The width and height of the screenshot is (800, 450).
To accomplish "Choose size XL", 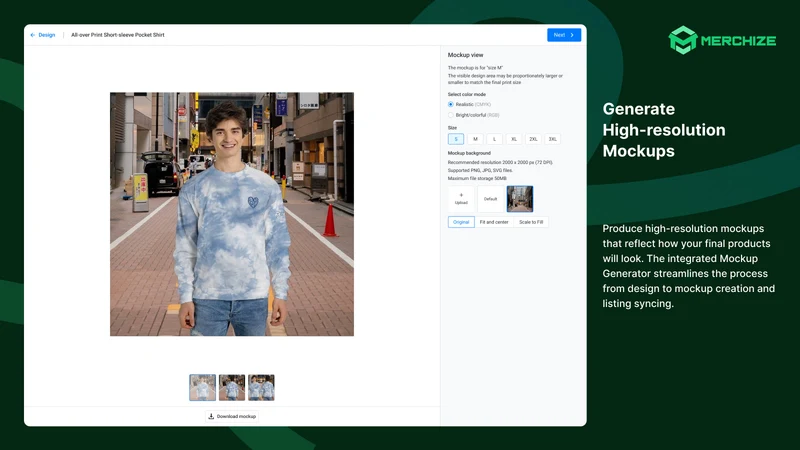I will coord(514,139).
